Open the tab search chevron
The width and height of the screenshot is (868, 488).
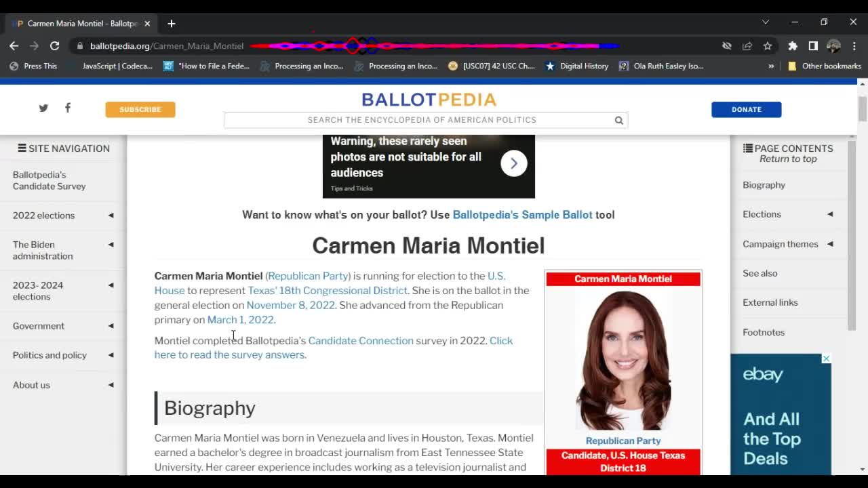pyautogui.click(x=765, y=22)
